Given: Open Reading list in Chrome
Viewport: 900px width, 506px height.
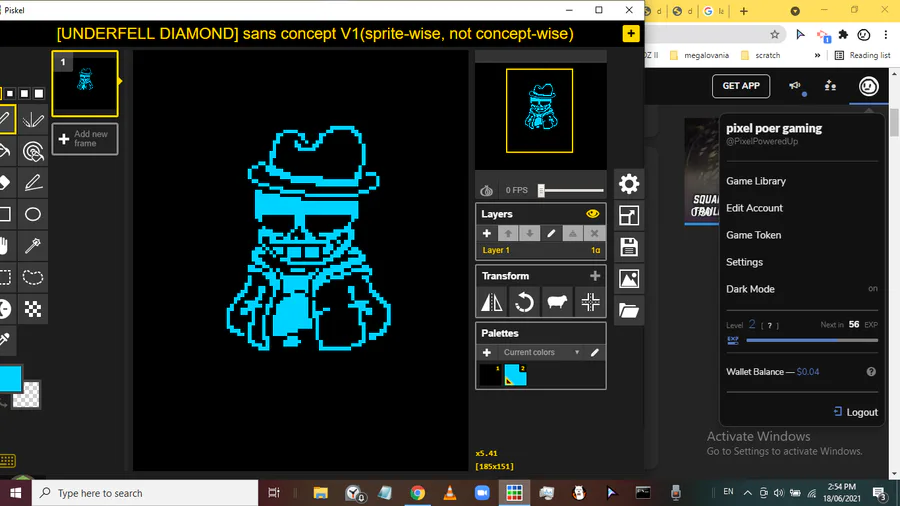Looking at the screenshot, I should click(x=863, y=56).
